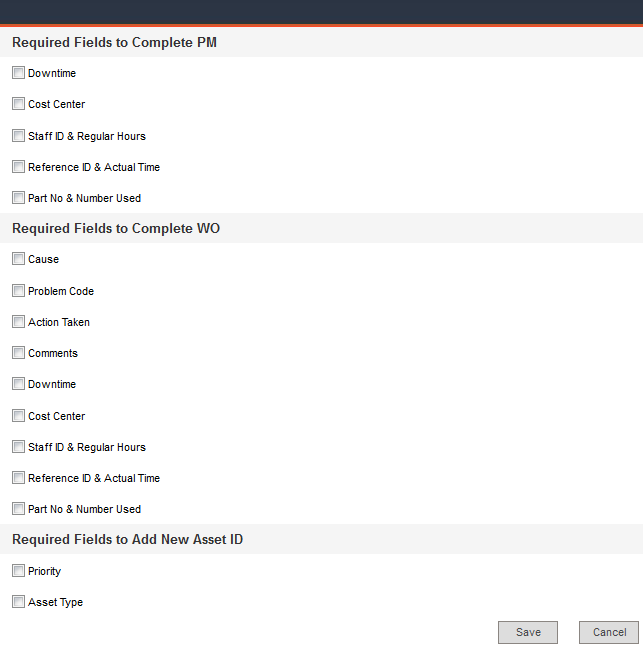Image resolution: width=643 pixels, height=649 pixels.
Task: Click the Cancel button
Action: point(609,632)
